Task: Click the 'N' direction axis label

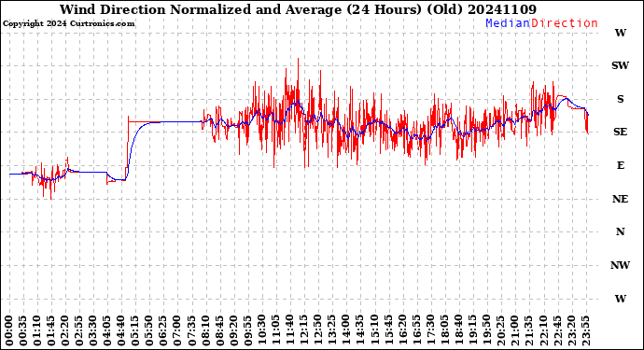Action: tap(620, 232)
